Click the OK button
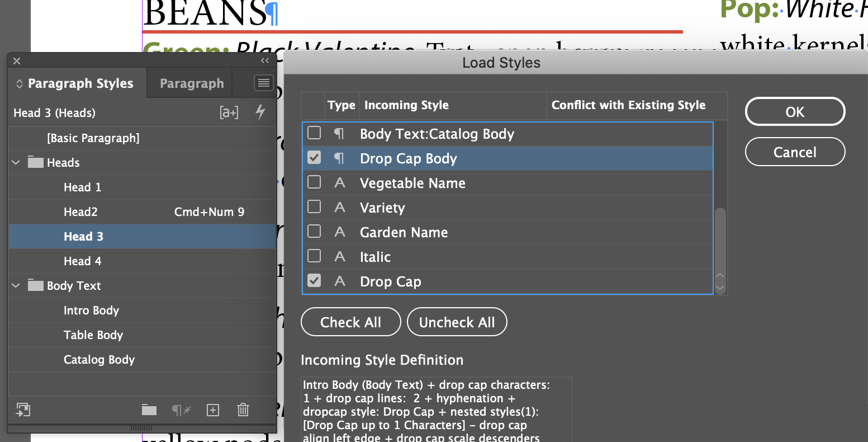The height and width of the screenshot is (442, 868). pyautogui.click(x=795, y=112)
